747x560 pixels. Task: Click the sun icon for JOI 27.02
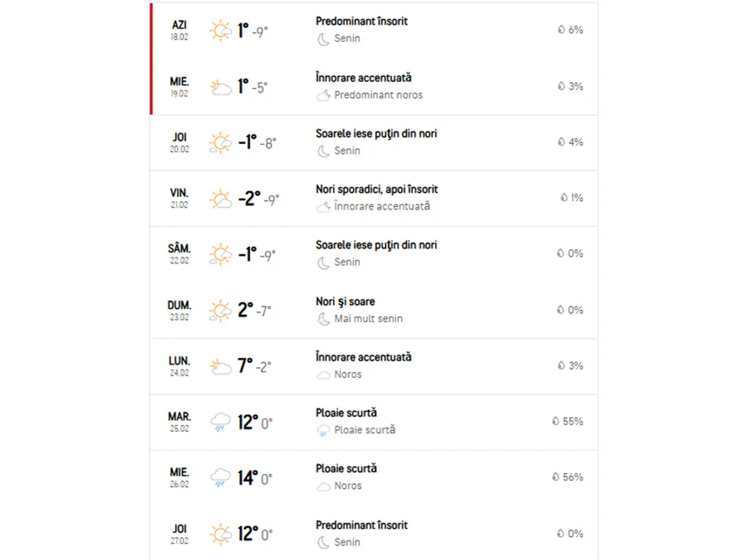[220, 534]
